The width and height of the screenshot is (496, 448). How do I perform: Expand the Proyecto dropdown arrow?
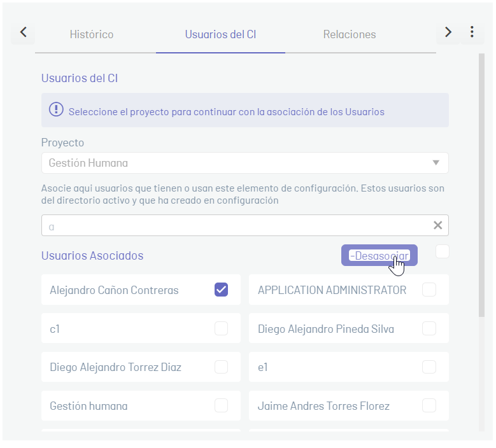[x=436, y=163]
